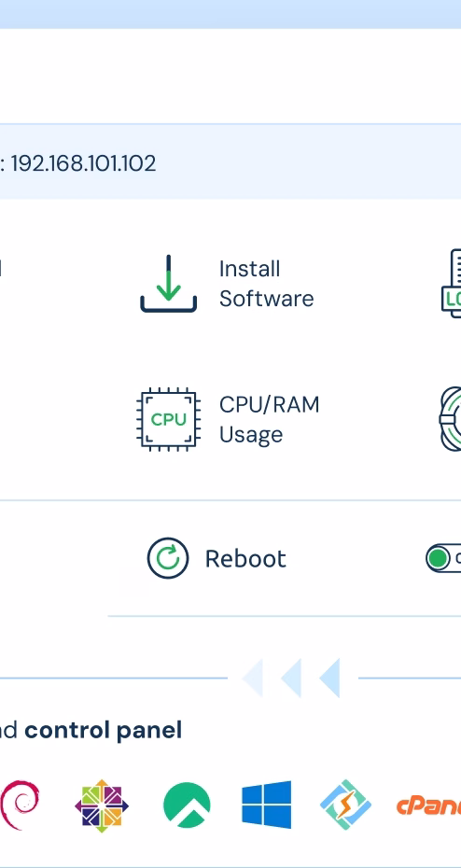Open the CPU/RAM Usage text label
This screenshot has width=461, height=868.
269,419
